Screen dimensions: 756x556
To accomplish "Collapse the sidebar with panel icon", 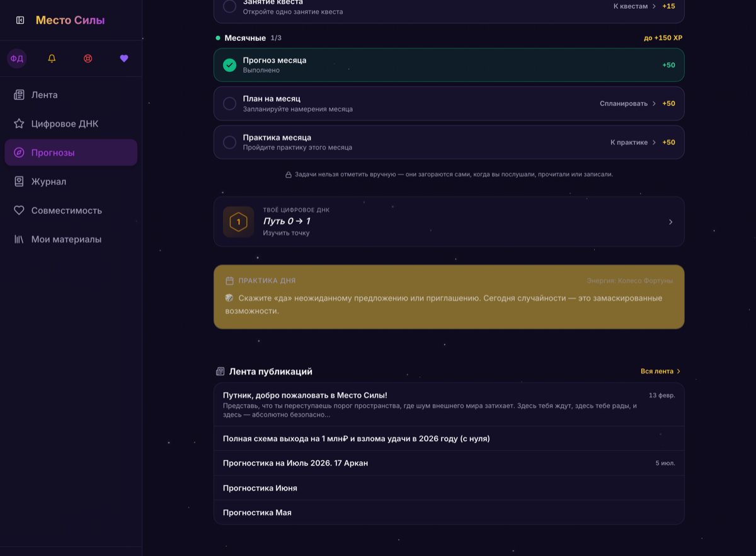I will point(20,20).
